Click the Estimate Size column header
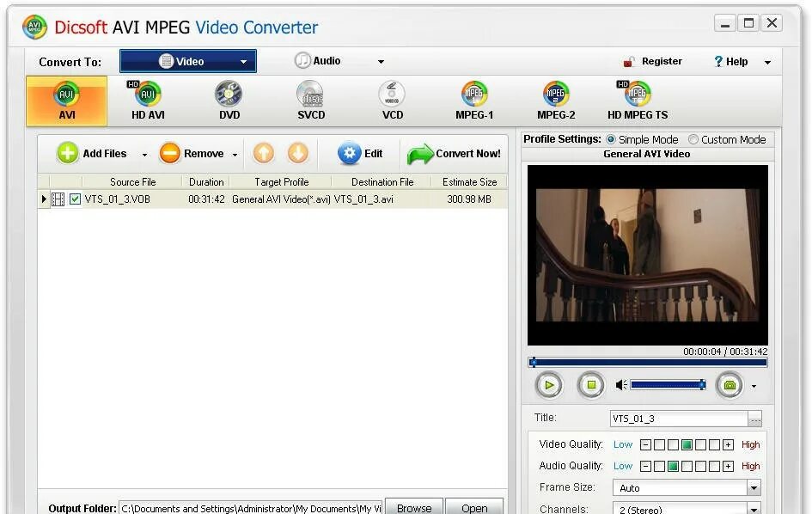Image resolution: width=812 pixels, height=514 pixels. click(469, 182)
